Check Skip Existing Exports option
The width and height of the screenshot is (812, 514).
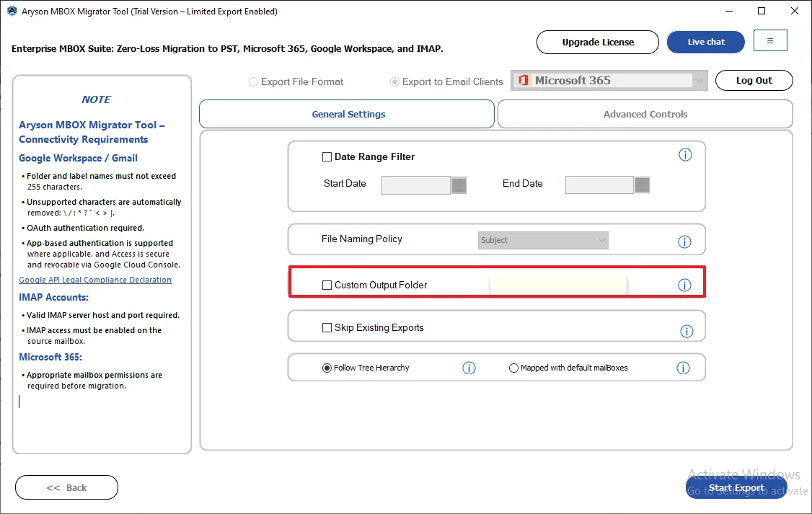[x=327, y=328]
